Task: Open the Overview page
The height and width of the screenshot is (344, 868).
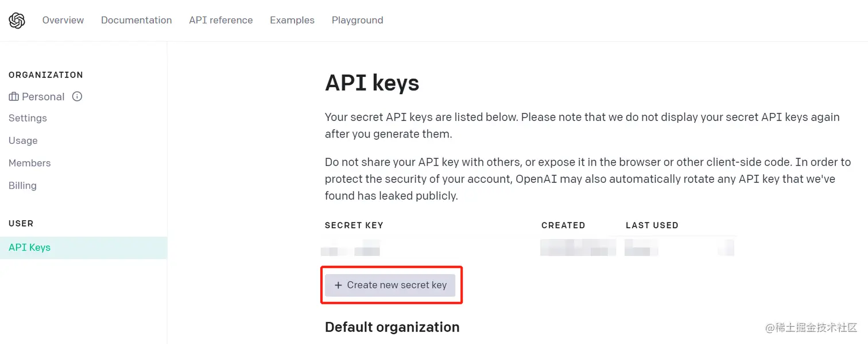Action: 63,20
